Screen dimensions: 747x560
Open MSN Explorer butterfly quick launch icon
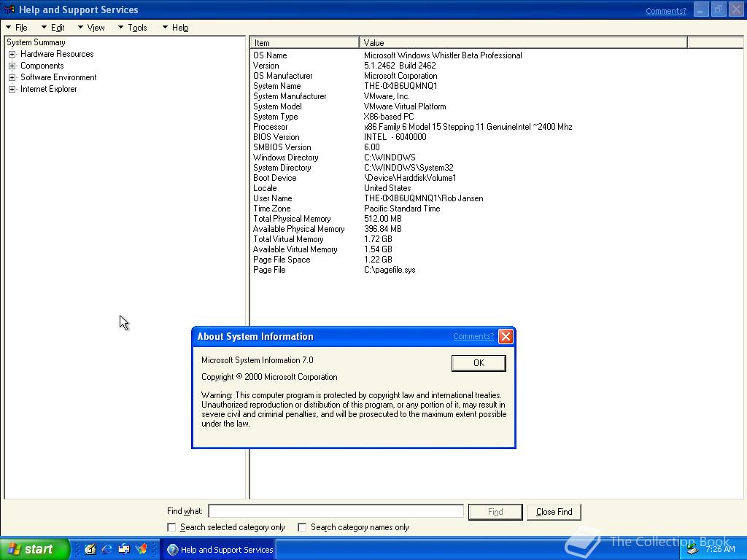point(142,549)
